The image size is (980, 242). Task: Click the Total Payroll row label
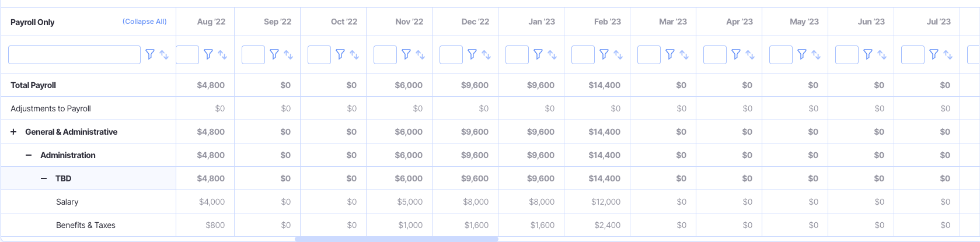[x=33, y=85]
